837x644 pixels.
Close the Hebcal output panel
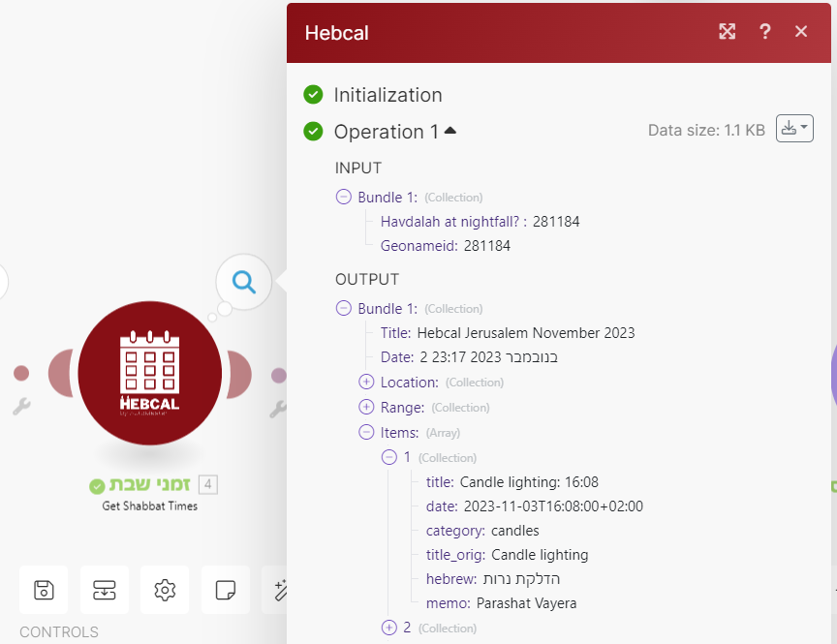[801, 32]
